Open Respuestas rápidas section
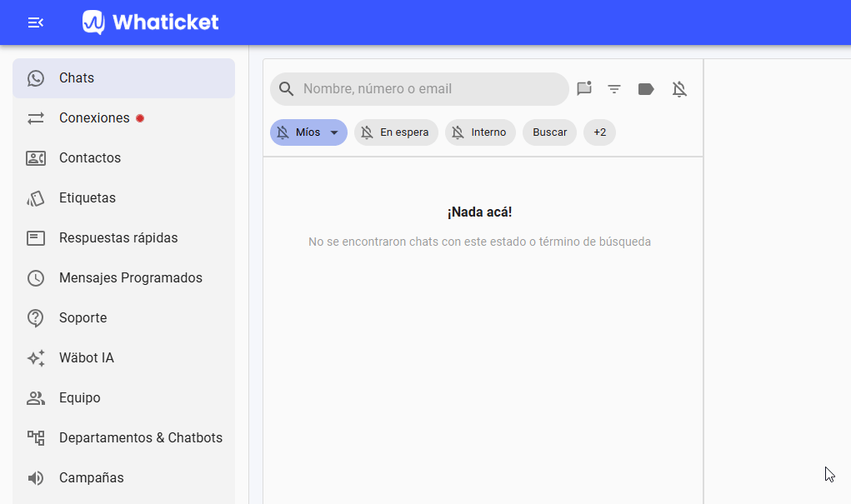Screen dimensions: 851x504 point(123,238)
